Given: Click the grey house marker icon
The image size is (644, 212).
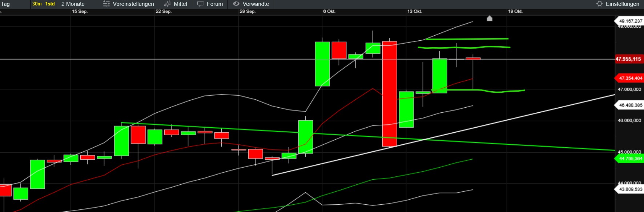Looking at the screenshot, I should tap(490, 18).
